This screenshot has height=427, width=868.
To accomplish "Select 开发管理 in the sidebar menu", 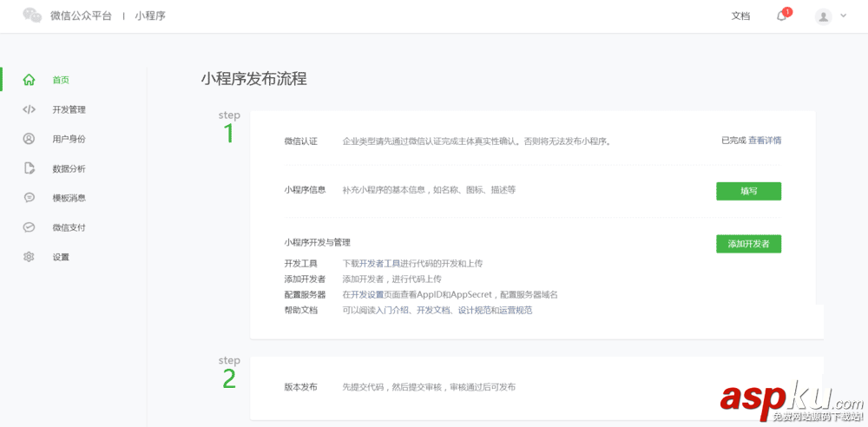I will coord(69,109).
